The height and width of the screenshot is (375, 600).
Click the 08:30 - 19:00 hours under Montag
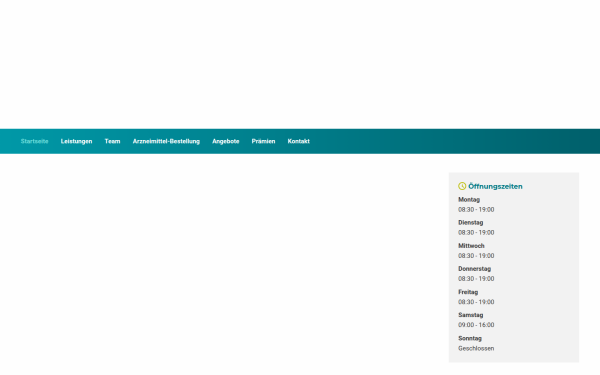pyautogui.click(x=476, y=210)
